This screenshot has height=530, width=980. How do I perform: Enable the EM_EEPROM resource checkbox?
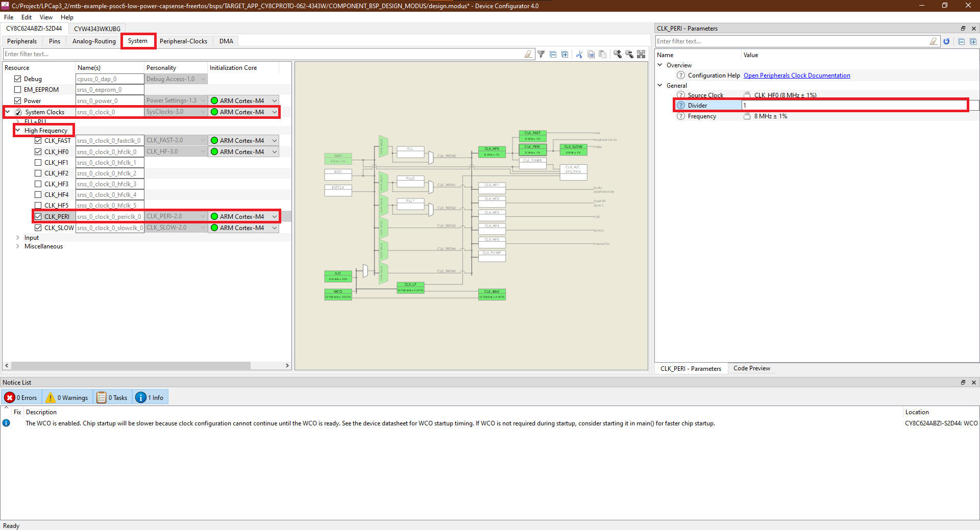click(18, 90)
